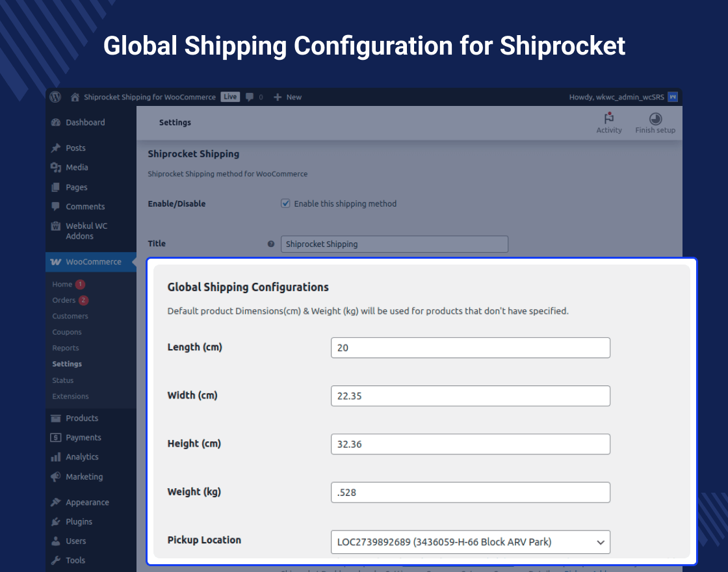Click the Media sidebar icon
Viewport: 728px width, 572px height.
[57, 167]
